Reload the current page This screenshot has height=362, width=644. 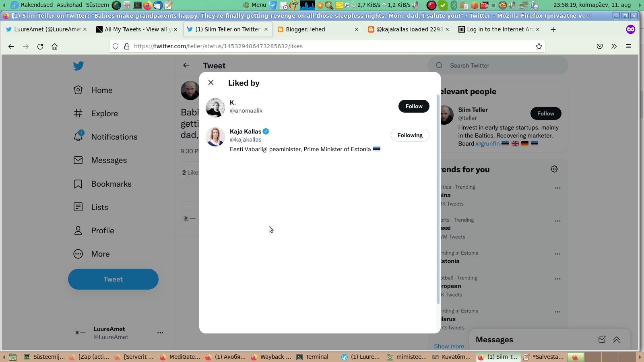tap(40, 46)
